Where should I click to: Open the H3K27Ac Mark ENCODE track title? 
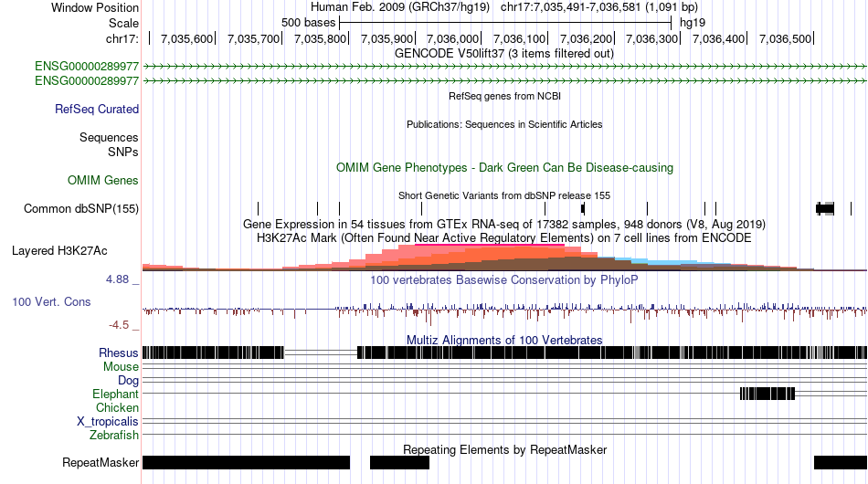click(504, 238)
